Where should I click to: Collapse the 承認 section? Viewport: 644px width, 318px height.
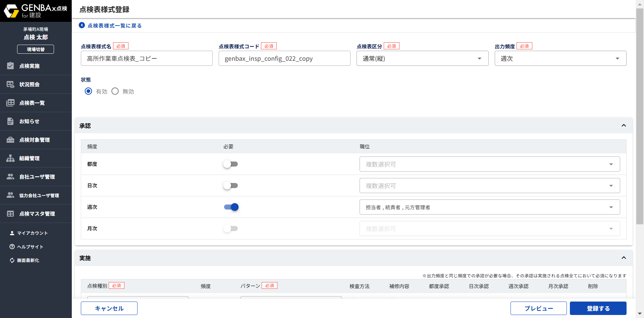pyautogui.click(x=624, y=125)
